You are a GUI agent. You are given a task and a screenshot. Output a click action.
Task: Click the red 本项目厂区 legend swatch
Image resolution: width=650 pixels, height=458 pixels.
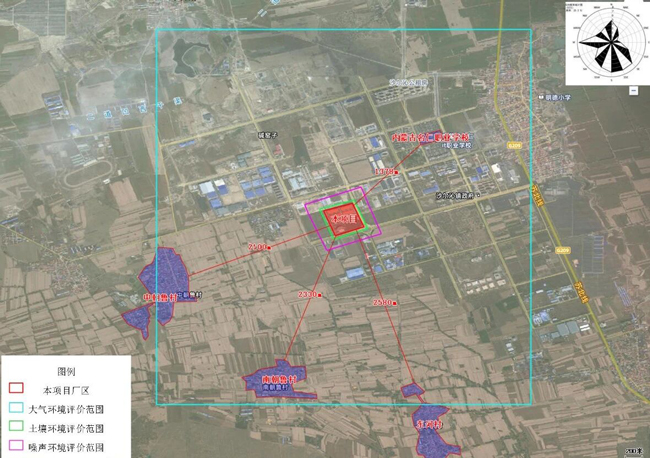(x=17, y=389)
